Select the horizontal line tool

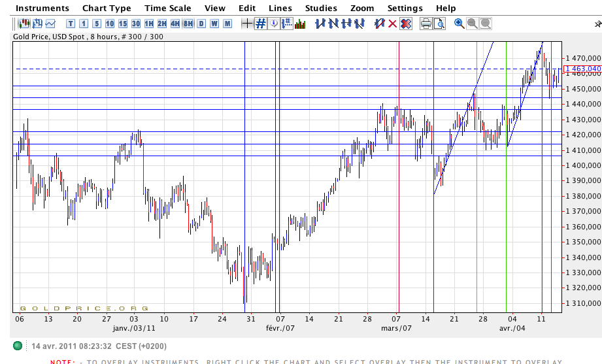click(x=346, y=24)
